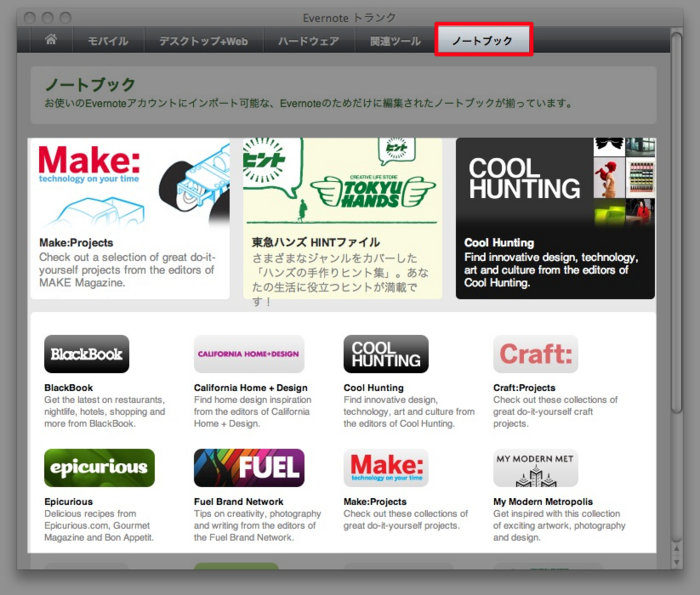Viewport: 700px width, 595px height.
Task: Open the モバイル tab
Action: click(x=108, y=41)
